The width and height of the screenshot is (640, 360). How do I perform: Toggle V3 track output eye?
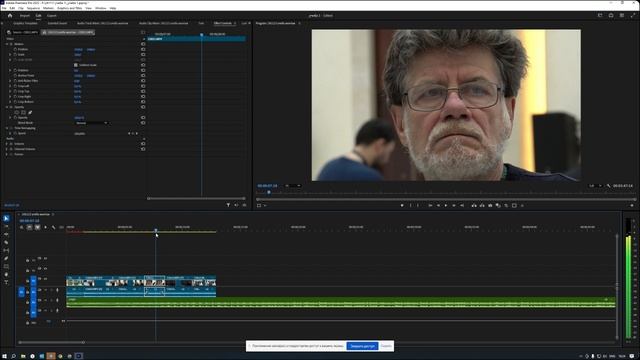click(x=45, y=258)
